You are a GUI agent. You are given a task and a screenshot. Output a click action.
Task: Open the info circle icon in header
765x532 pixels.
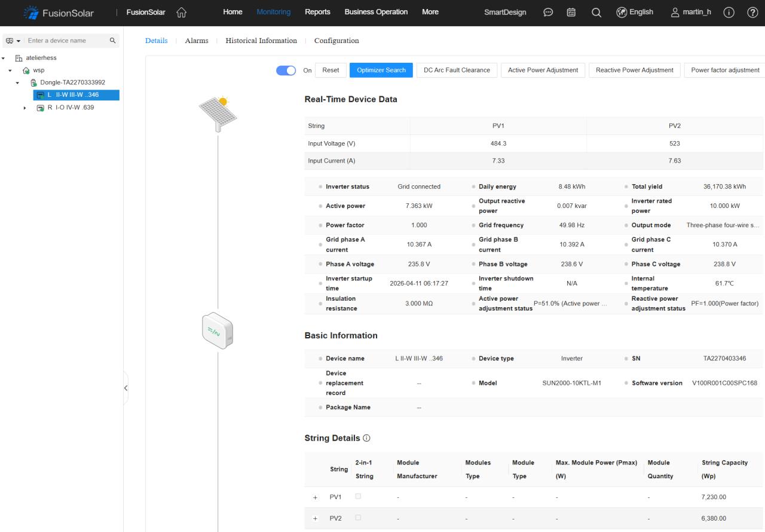(x=729, y=12)
